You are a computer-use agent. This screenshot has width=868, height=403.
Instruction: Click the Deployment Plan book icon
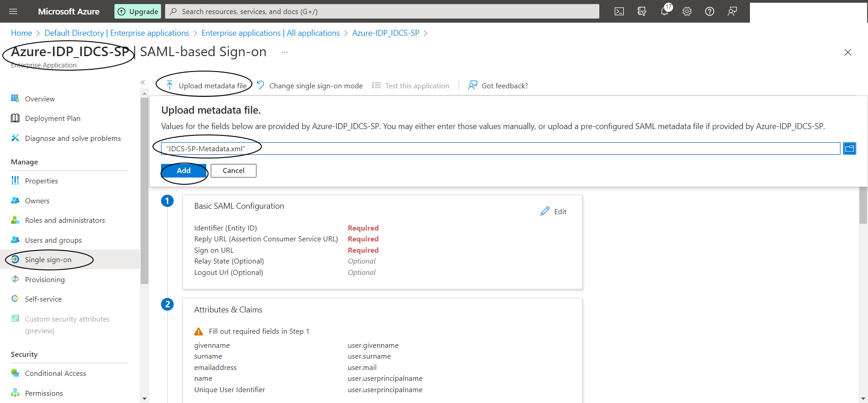[x=15, y=118]
